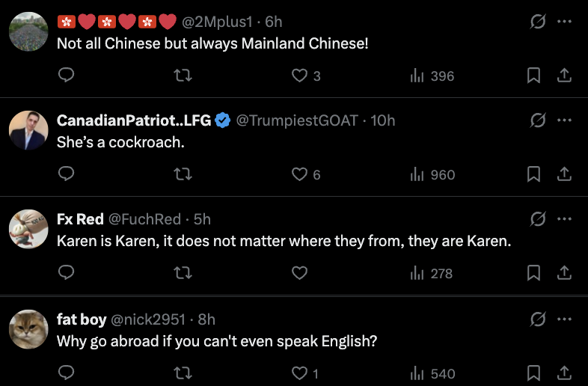
Task: Share the fat boy tweet
Action: [x=565, y=373]
